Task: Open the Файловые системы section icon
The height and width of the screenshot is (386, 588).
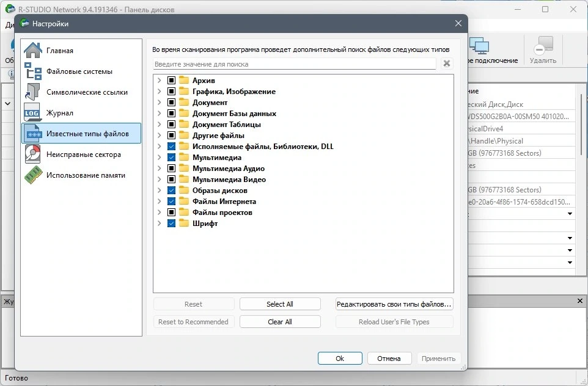Action: tap(33, 71)
